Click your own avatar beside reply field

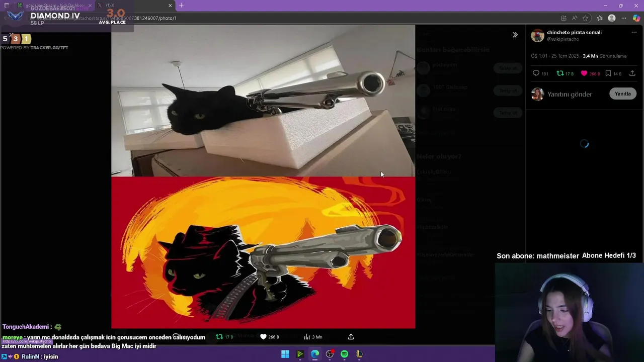[537, 94]
